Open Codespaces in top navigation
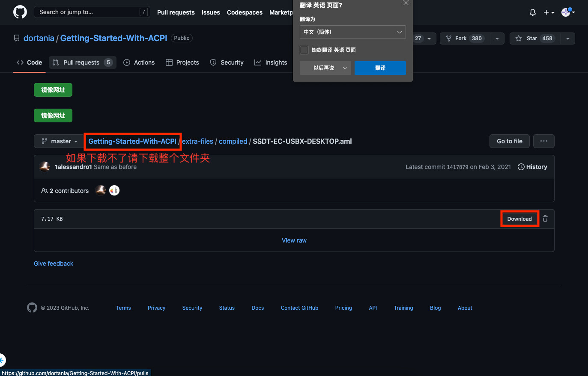The height and width of the screenshot is (376, 588). [245, 12]
